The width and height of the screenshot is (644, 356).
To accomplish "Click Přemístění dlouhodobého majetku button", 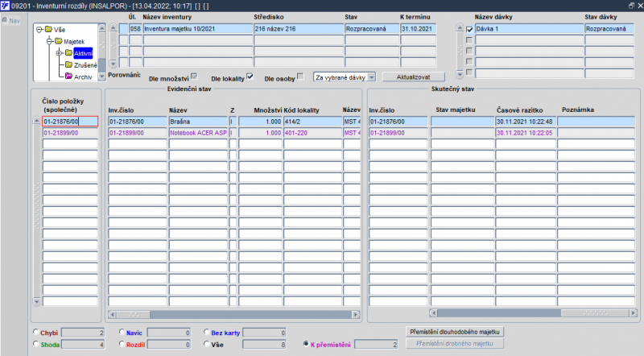I will [x=455, y=332].
